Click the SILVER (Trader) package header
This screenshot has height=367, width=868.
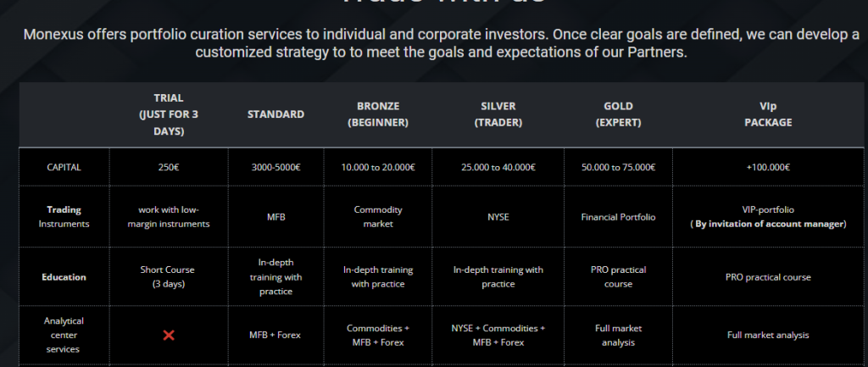tap(498, 114)
